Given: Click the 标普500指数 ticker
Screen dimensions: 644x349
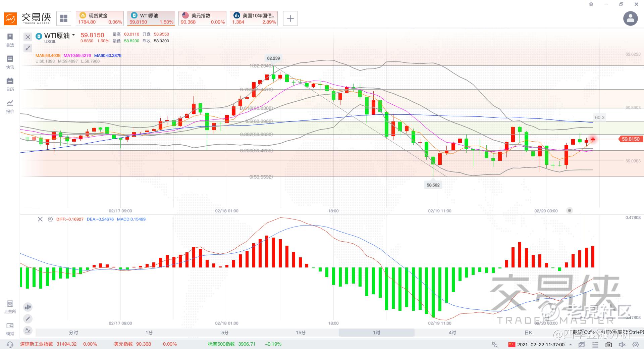Looking at the screenshot, I should point(245,344).
